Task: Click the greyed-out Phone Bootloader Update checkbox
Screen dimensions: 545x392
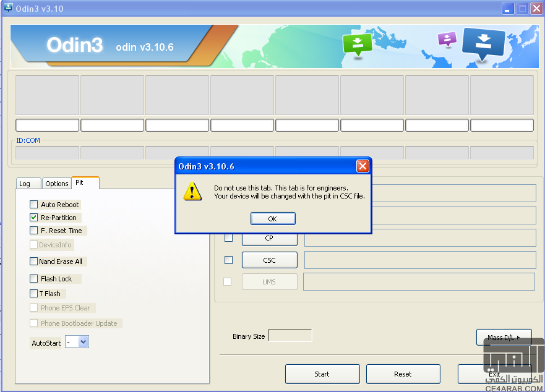Action: click(x=34, y=323)
